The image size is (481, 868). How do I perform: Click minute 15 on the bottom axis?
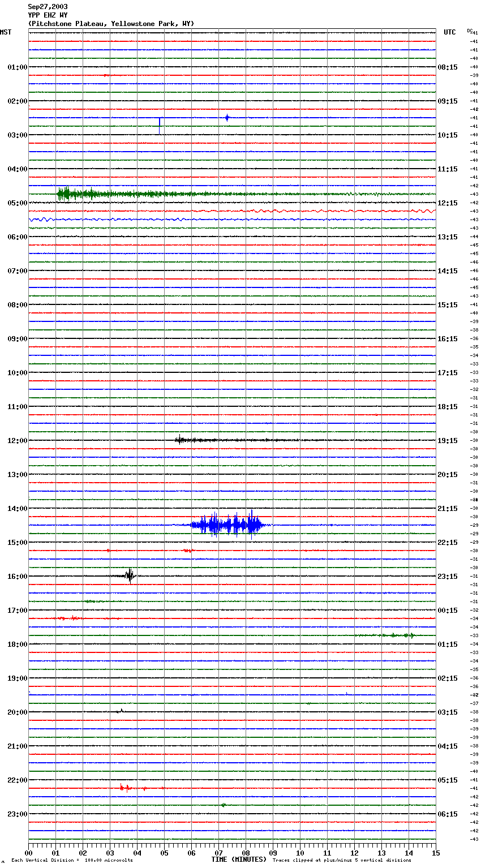pyautogui.click(x=436, y=853)
